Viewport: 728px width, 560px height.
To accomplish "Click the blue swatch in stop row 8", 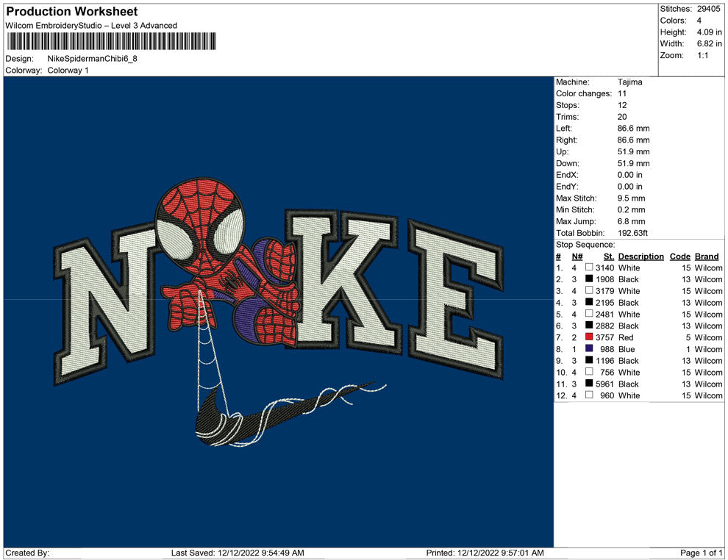I will pyautogui.click(x=589, y=348).
